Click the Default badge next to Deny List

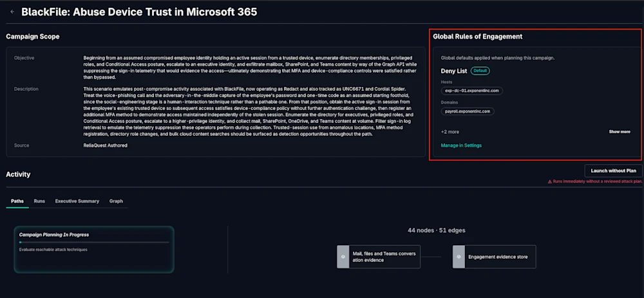480,71
